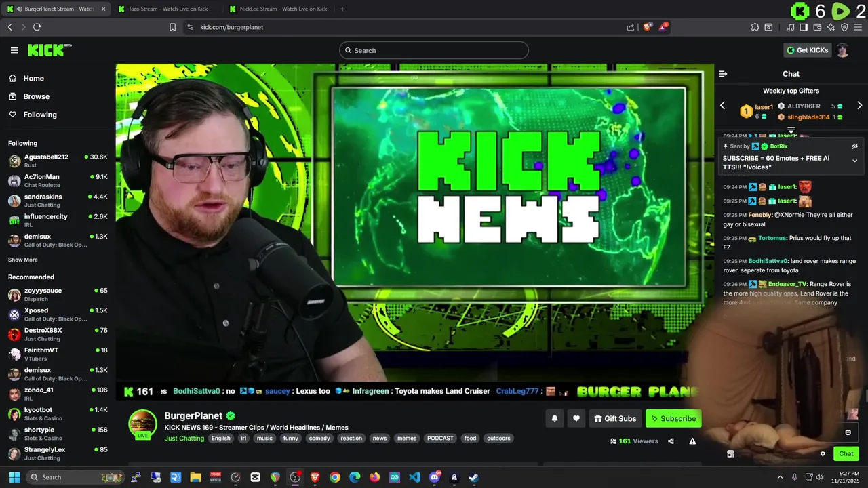Open browser extensions puzzle icon
The height and width of the screenshot is (488, 868).
[755, 27]
